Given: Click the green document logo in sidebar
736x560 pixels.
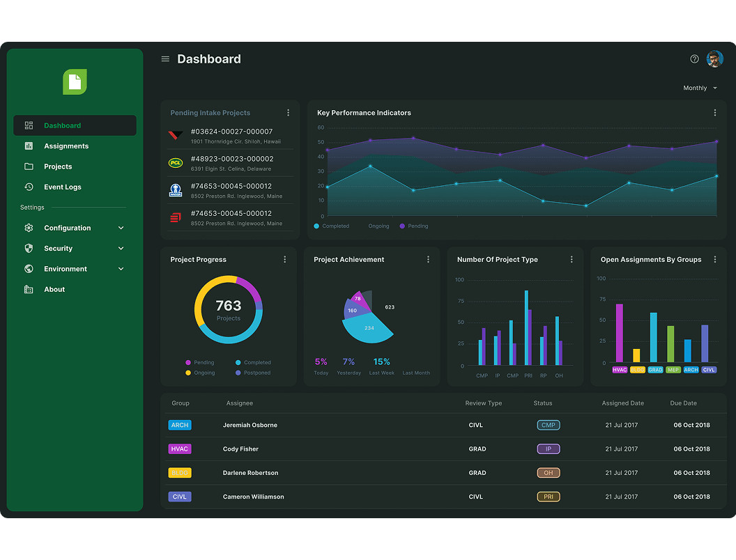Looking at the screenshot, I should tap(75, 82).
